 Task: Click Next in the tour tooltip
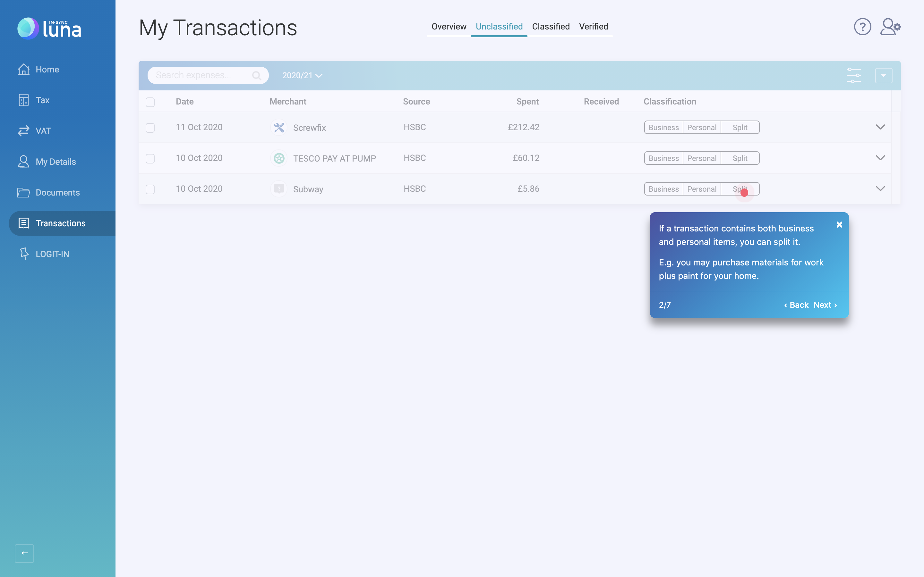[x=825, y=305]
